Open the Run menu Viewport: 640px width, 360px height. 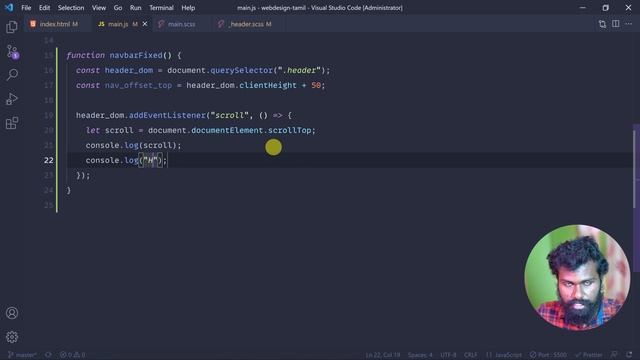pyautogui.click(x=136, y=8)
